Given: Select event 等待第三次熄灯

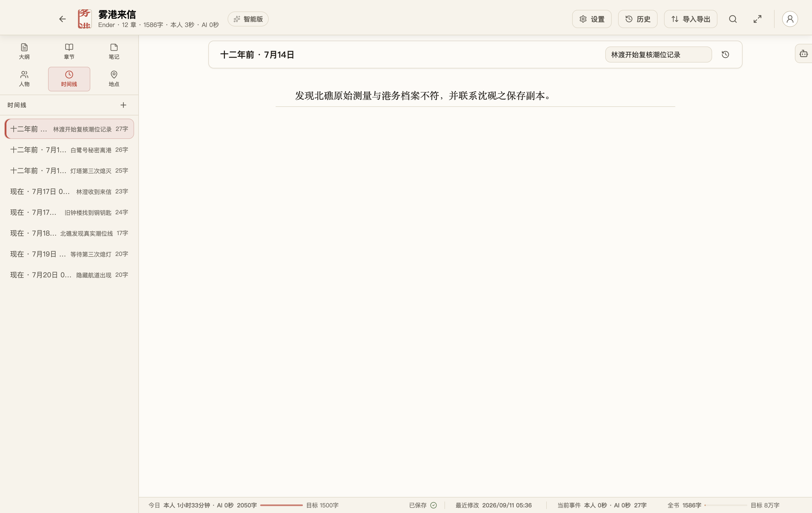Looking at the screenshot, I should 69,254.
